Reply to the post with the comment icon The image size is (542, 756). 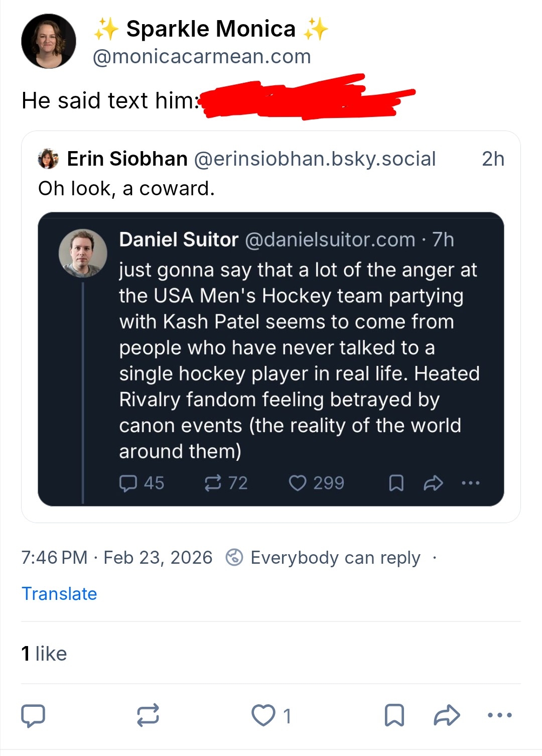click(x=33, y=715)
